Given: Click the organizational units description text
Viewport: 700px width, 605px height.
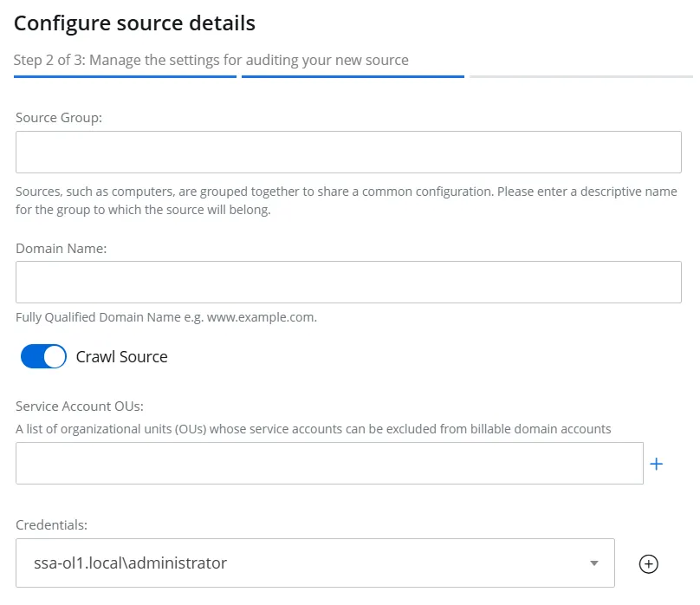Looking at the screenshot, I should tap(313, 429).
